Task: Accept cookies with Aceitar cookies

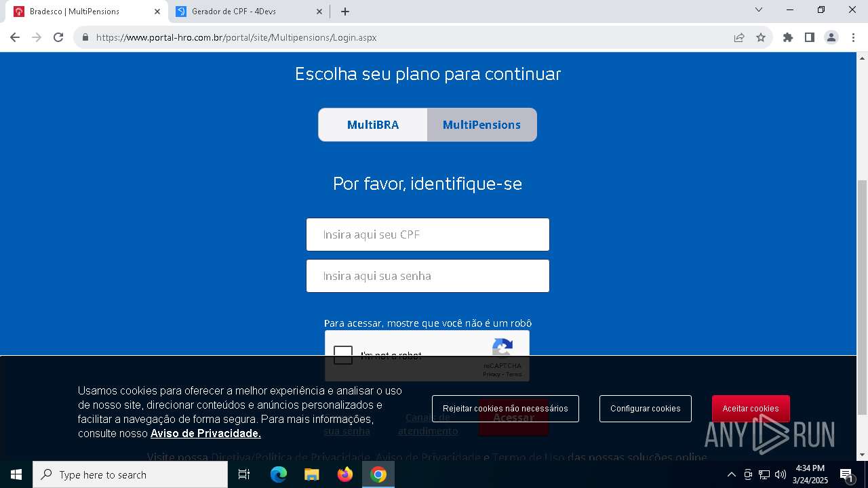Action: point(751,409)
